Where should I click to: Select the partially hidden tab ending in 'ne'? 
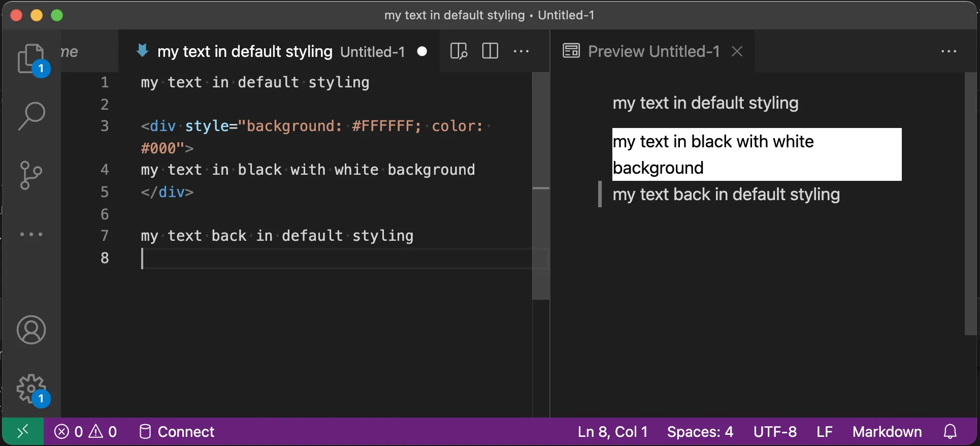pyautogui.click(x=89, y=51)
